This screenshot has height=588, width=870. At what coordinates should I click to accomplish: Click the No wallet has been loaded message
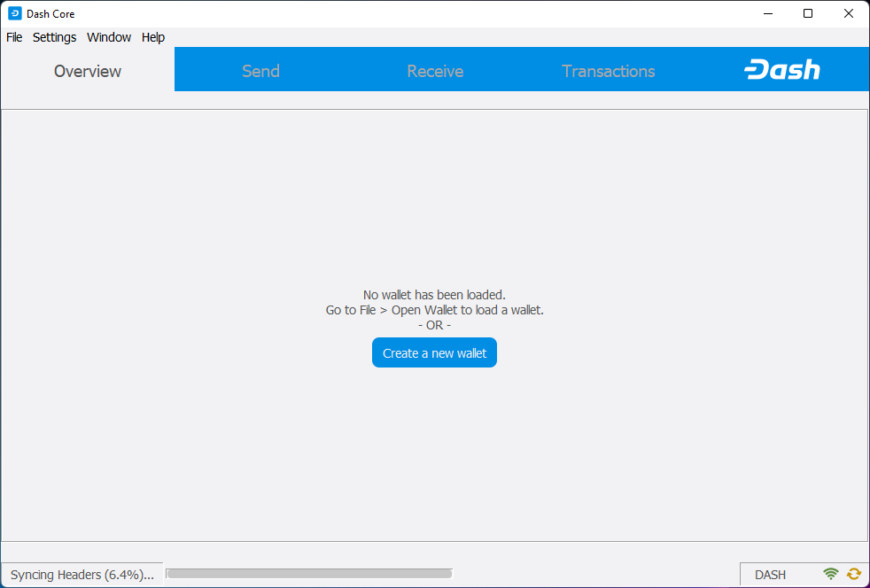tap(434, 295)
